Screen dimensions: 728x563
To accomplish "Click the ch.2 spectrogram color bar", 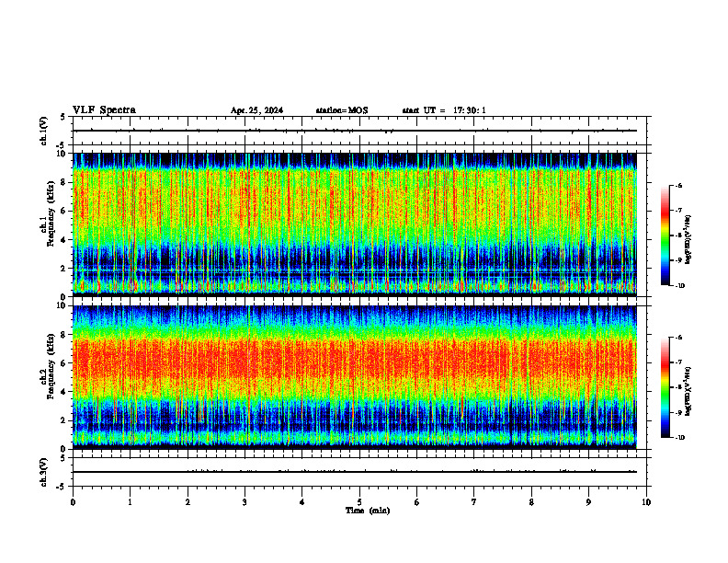I will 665,387.
